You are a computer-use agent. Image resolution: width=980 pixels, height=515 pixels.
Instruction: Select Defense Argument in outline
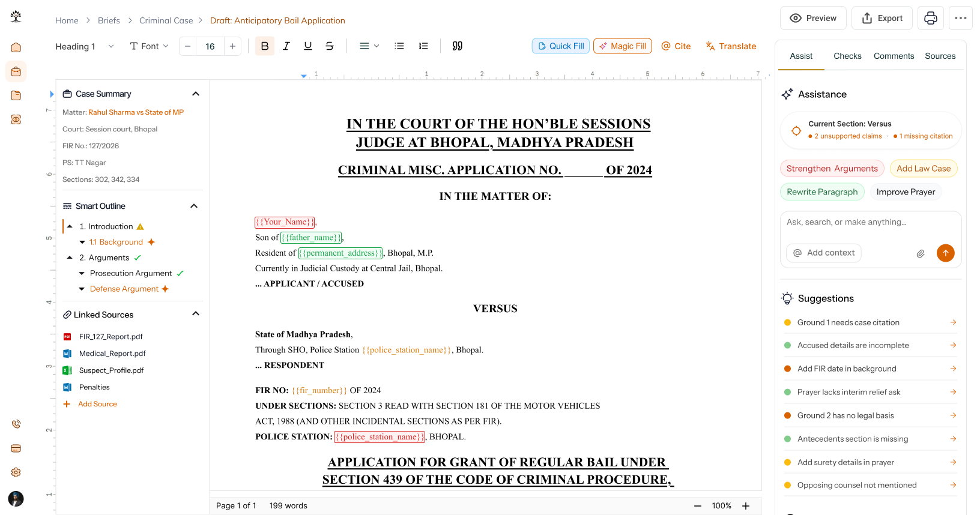click(x=124, y=289)
